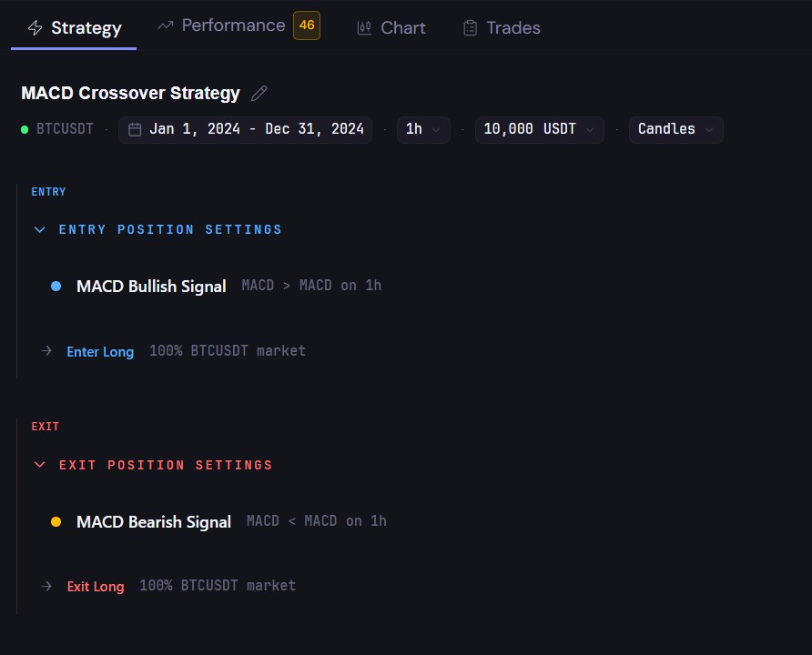This screenshot has height=655, width=812.
Task: Open the 10,000 USDT capital dropdown
Action: coord(539,129)
